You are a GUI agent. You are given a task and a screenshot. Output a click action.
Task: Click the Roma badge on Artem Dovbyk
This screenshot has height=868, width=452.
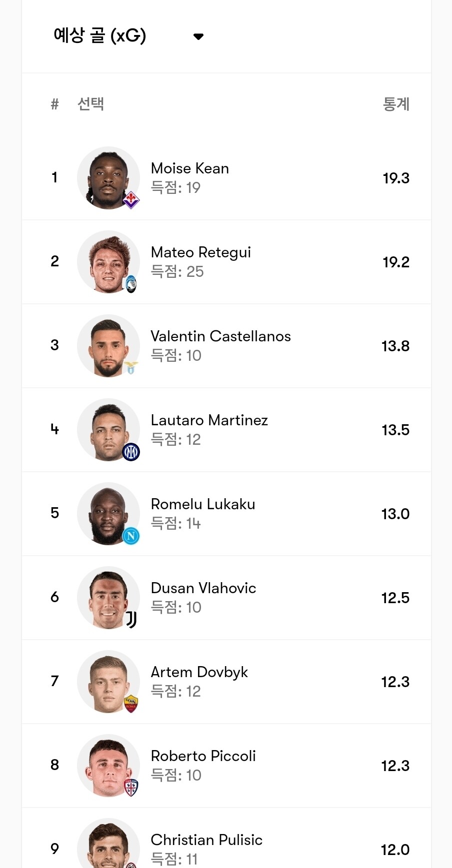point(131,704)
